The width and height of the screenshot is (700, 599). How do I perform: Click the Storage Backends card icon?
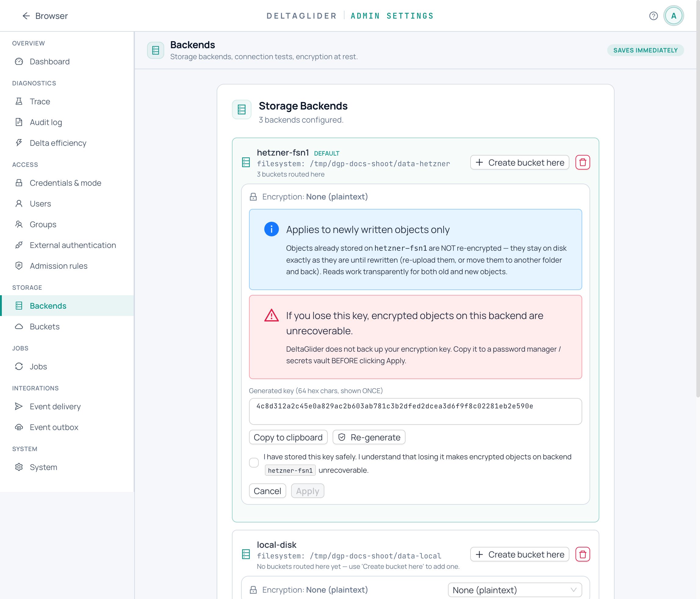242,109
